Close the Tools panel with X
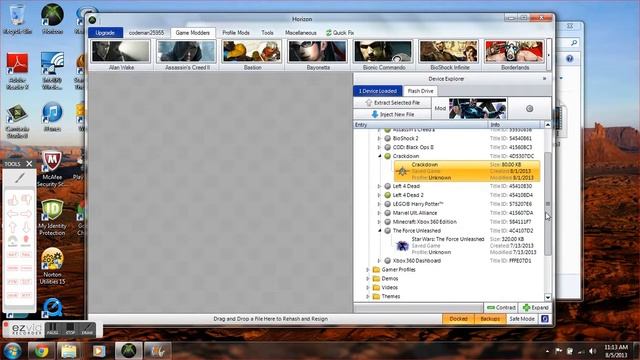 click(x=29, y=164)
